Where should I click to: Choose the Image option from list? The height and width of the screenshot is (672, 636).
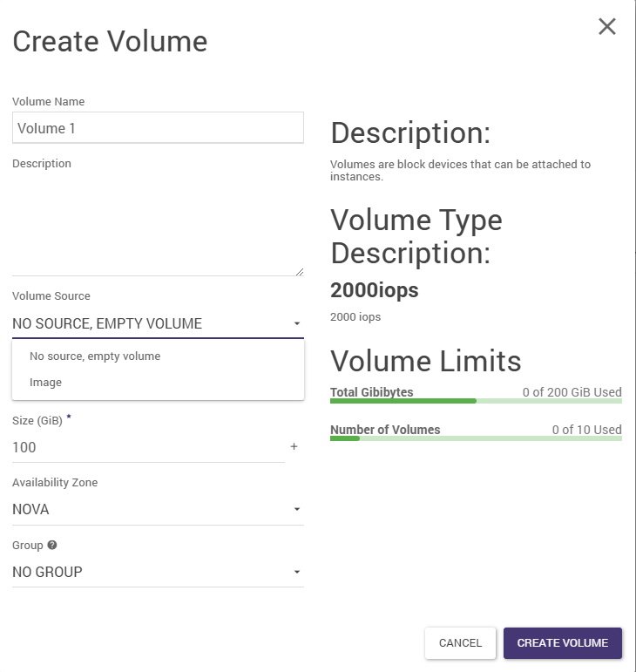point(45,383)
